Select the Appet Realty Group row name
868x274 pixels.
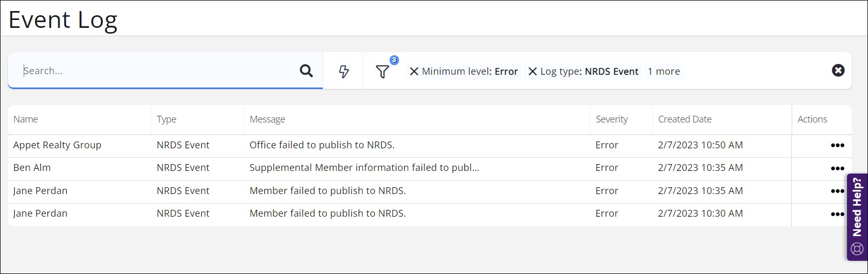pos(57,145)
